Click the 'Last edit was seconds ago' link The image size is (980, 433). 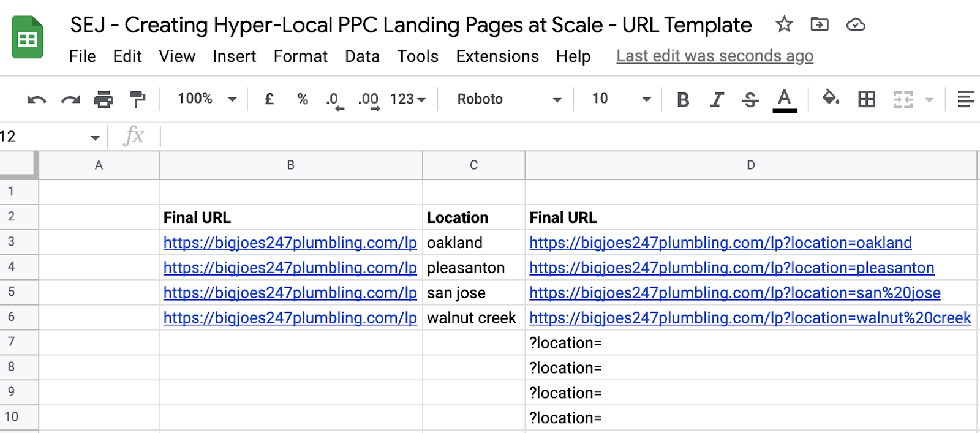(x=714, y=56)
